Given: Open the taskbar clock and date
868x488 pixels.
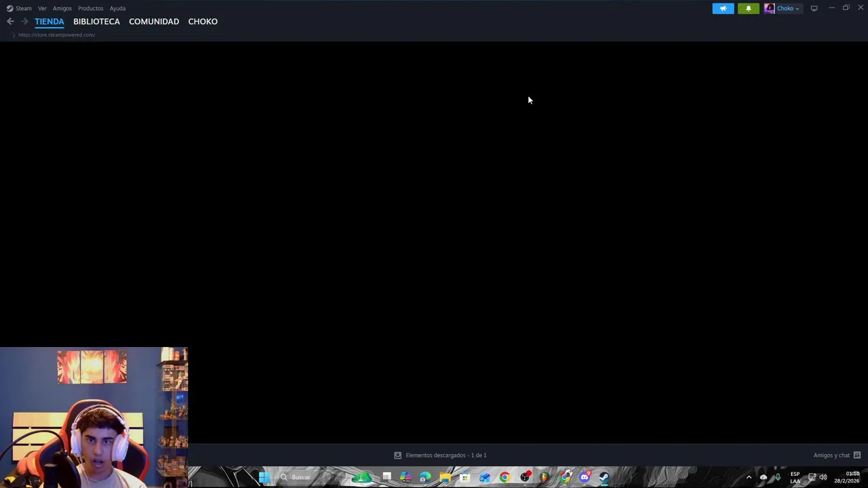Looking at the screenshot, I should (x=847, y=477).
